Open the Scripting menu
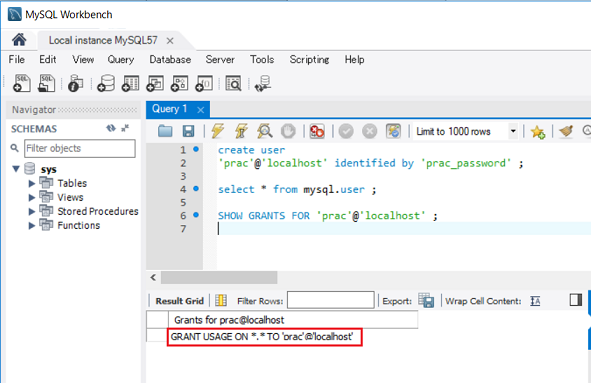The width and height of the screenshot is (591, 383). pos(309,60)
